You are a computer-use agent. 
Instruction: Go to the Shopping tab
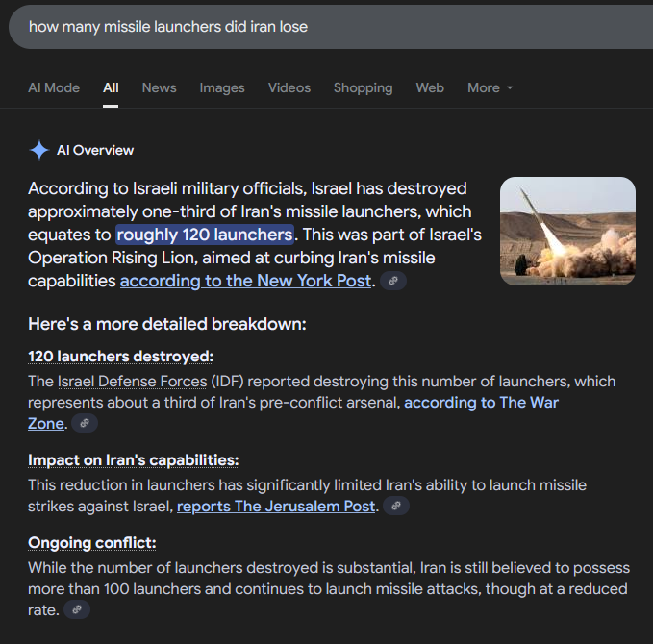pyautogui.click(x=364, y=87)
